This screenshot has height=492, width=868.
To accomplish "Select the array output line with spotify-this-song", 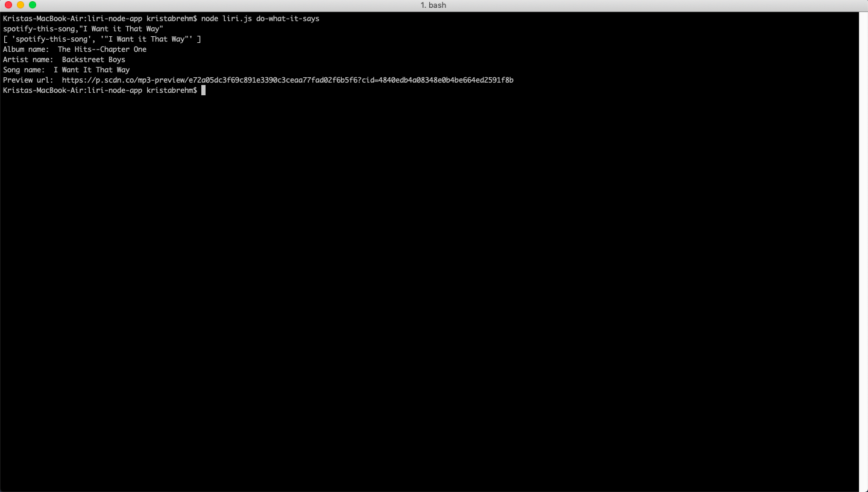I will click(102, 39).
